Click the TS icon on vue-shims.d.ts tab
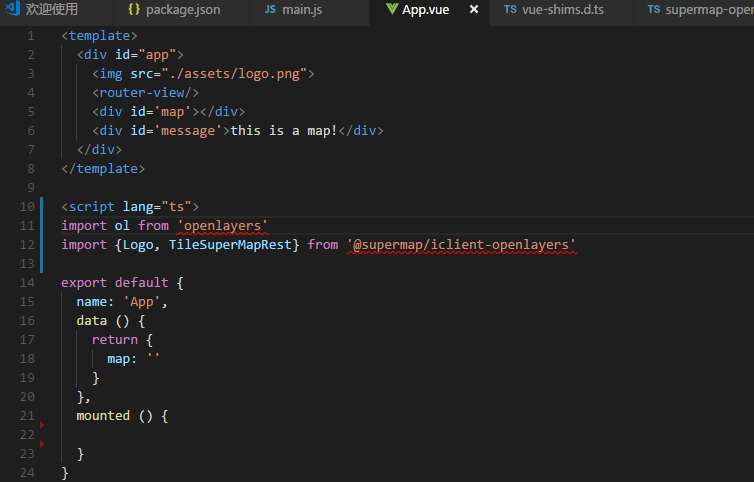Screen dimensions: 754x482 [x=510, y=9]
